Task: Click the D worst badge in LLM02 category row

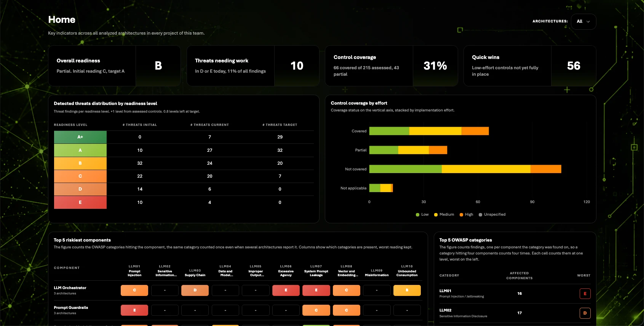Action: 585,313
